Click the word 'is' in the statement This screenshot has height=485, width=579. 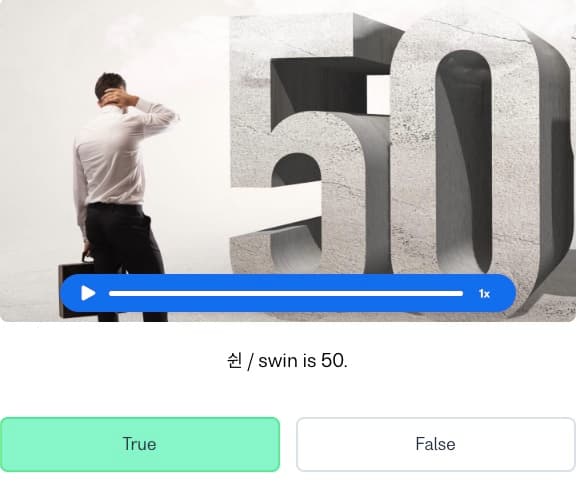coord(310,361)
